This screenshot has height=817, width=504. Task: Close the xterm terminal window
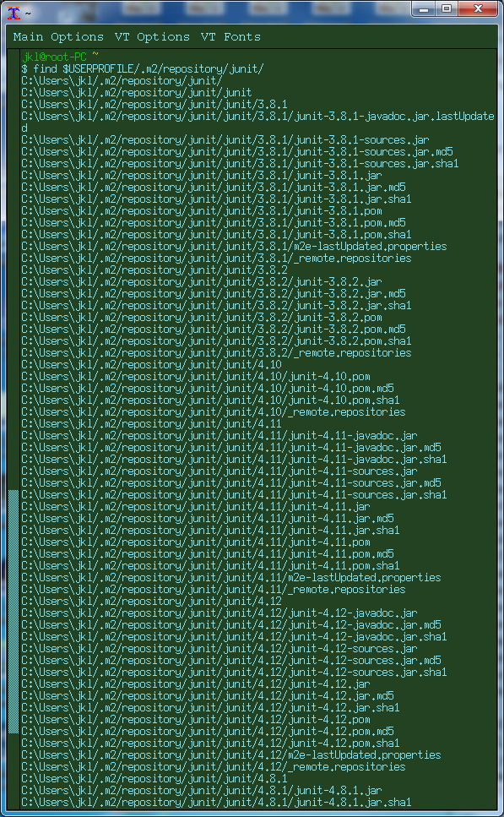tap(478, 9)
